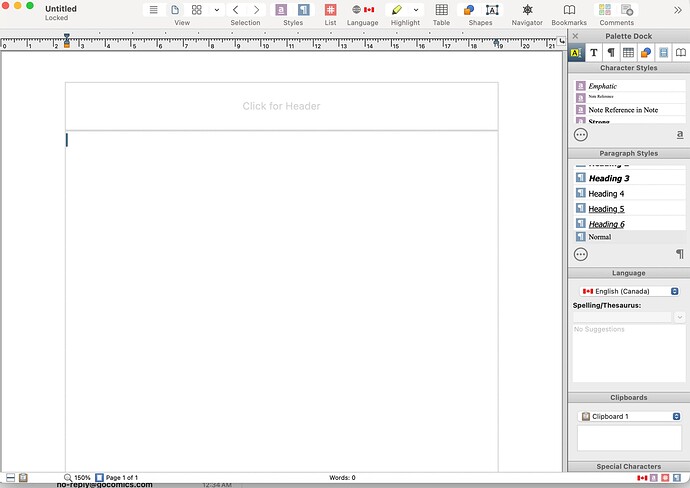Open the Comments toolbar icon
Image resolution: width=690 pixels, height=488 pixels.
(616, 10)
